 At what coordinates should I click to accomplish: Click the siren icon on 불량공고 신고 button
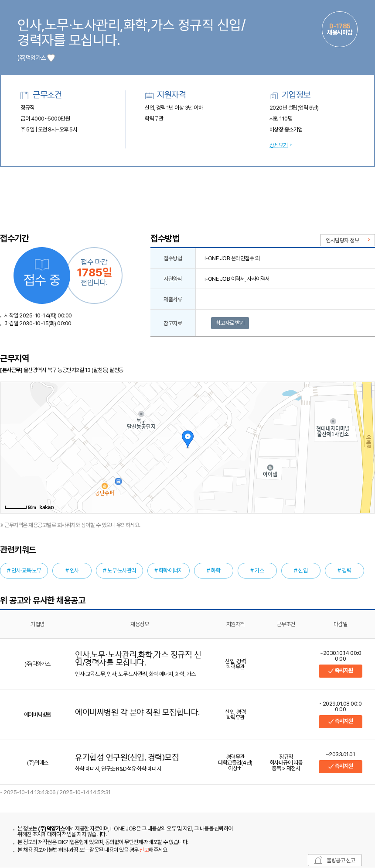[318, 860]
